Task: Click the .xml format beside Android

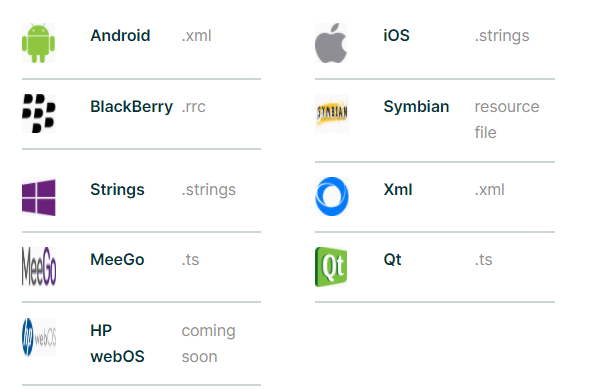Action: pos(196,36)
